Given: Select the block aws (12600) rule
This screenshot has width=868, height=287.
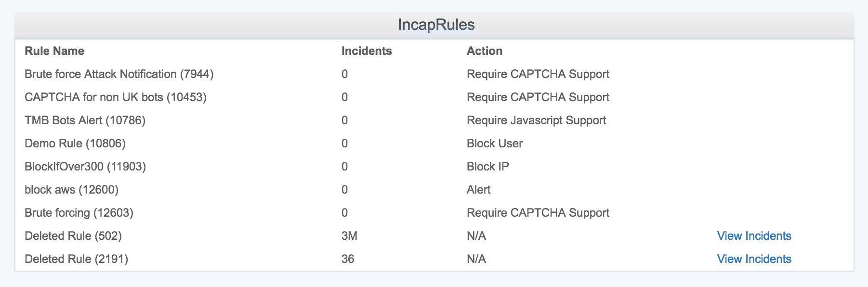Looking at the screenshot, I should (71, 190).
